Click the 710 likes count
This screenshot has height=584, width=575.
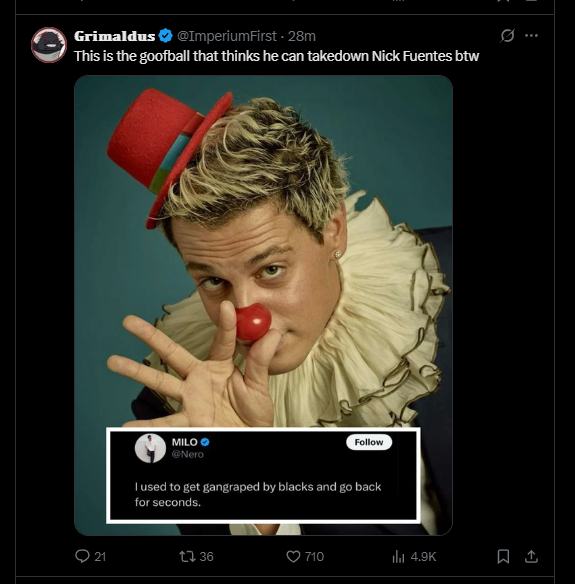click(x=314, y=556)
